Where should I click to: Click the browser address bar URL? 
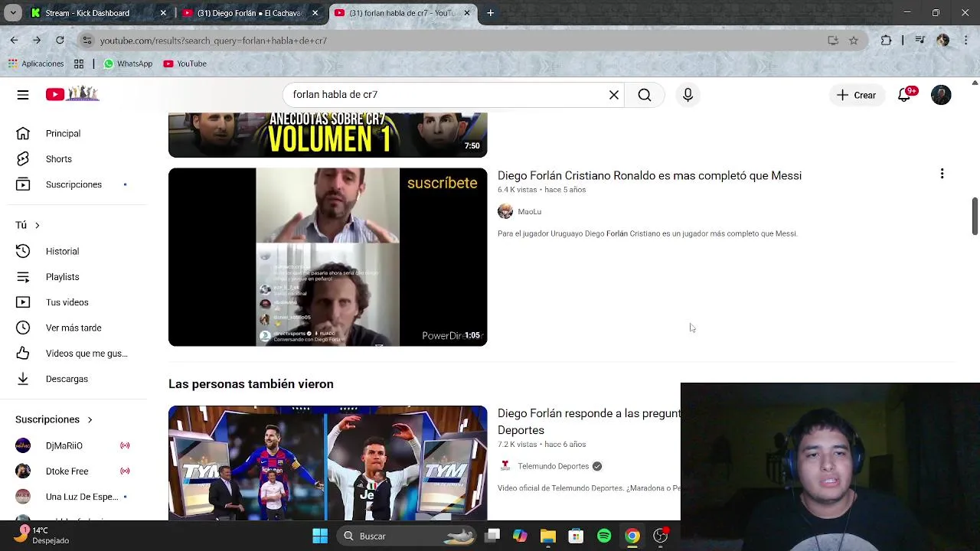click(x=214, y=41)
